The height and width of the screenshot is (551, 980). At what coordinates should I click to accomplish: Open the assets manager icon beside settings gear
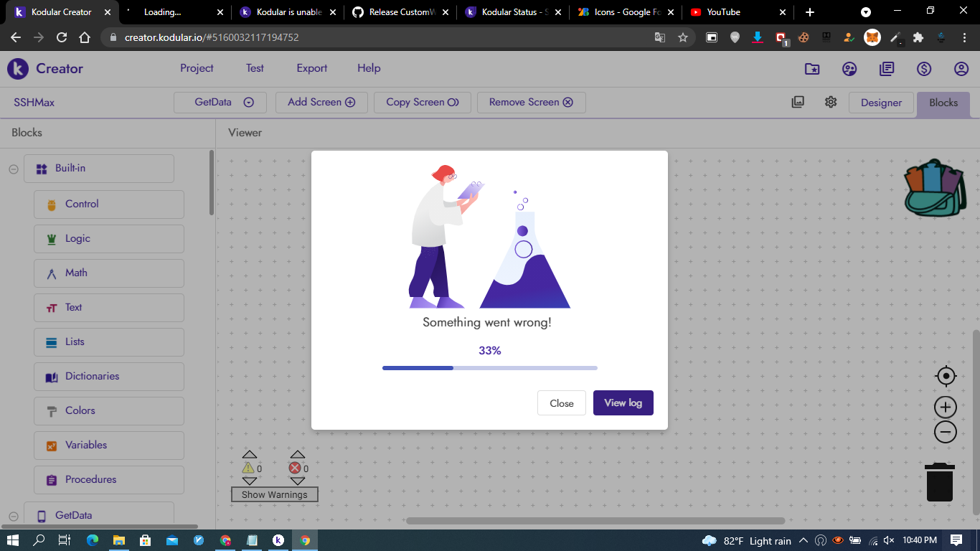click(798, 102)
